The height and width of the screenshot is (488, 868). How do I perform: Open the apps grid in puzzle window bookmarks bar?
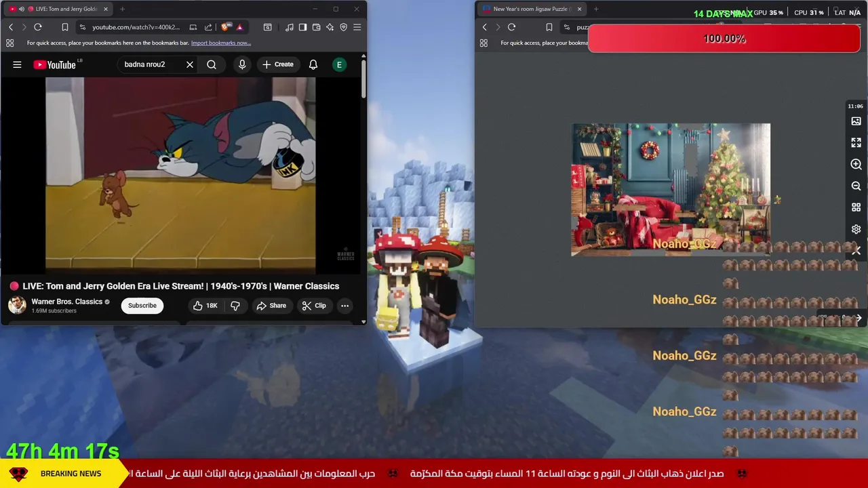[x=484, y=43]
